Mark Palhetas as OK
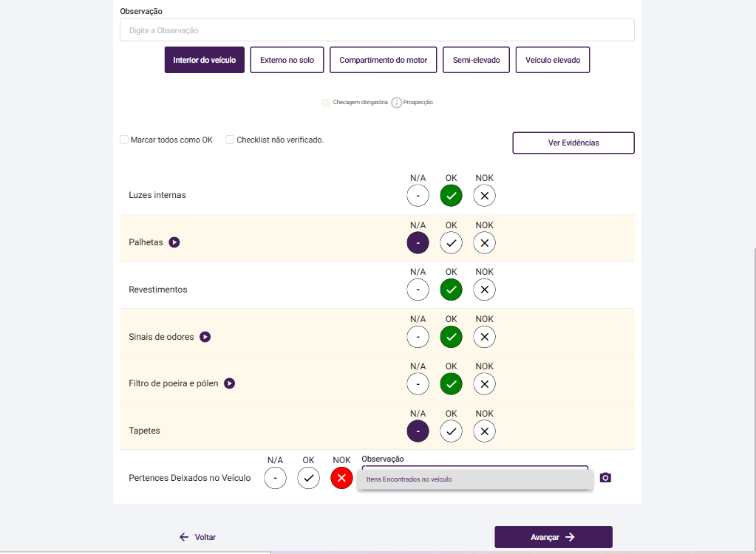The height and width of the screenshot is (554, 756). point(451,243)
